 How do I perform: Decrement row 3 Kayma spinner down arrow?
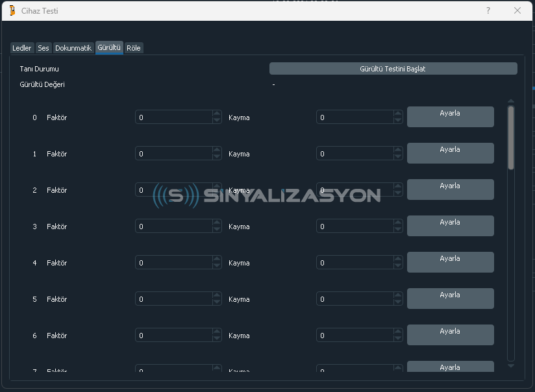tap(398, 230)
